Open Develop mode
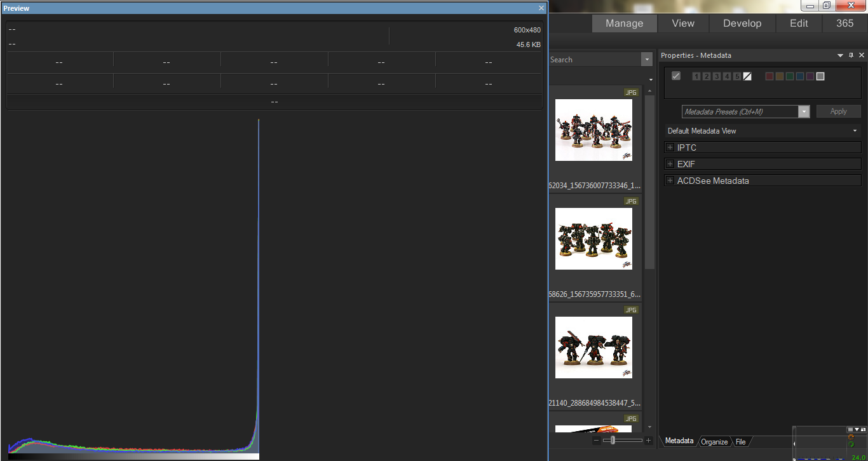The width and height of the screenshot is (868, 461). (x=742, y=24)
